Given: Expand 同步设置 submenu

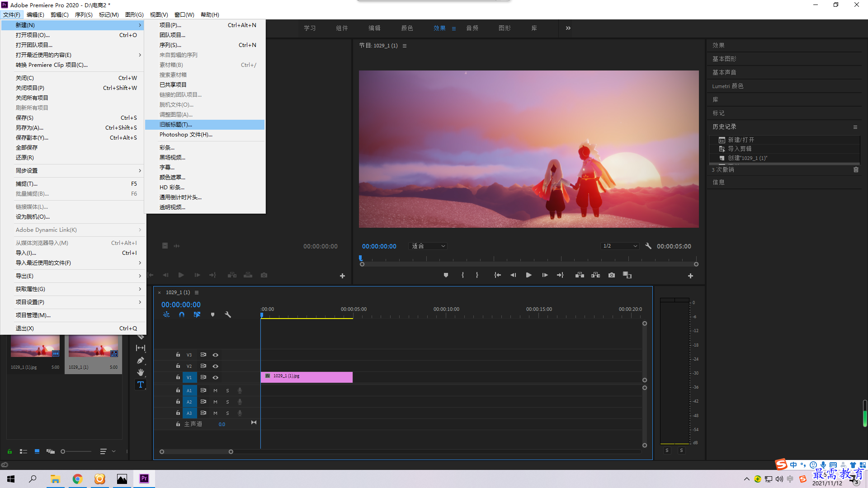Looking at the screenshot, I should [x=73, y=170].
